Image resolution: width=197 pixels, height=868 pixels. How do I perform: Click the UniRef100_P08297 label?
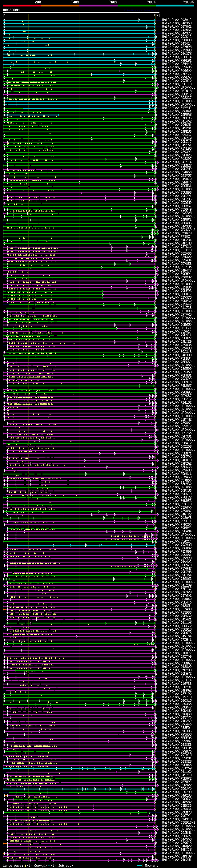[177, 159]
